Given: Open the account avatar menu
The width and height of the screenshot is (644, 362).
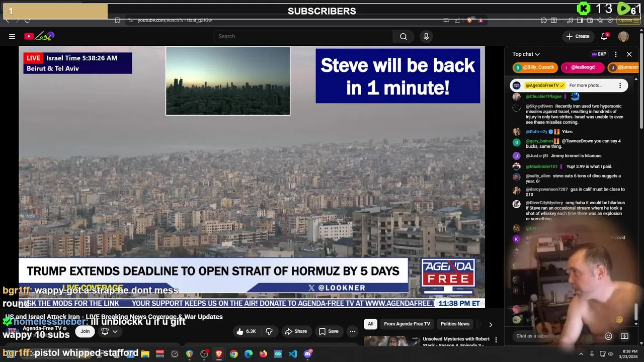Looking at the screenshot, I should (x=623, y=36).
